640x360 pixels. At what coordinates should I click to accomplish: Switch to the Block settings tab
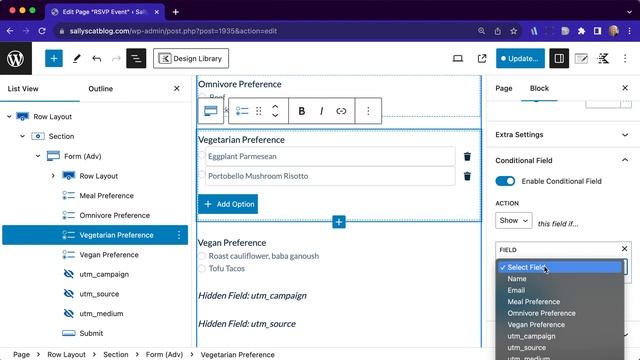pyautogui.click(x=539, y=88)
